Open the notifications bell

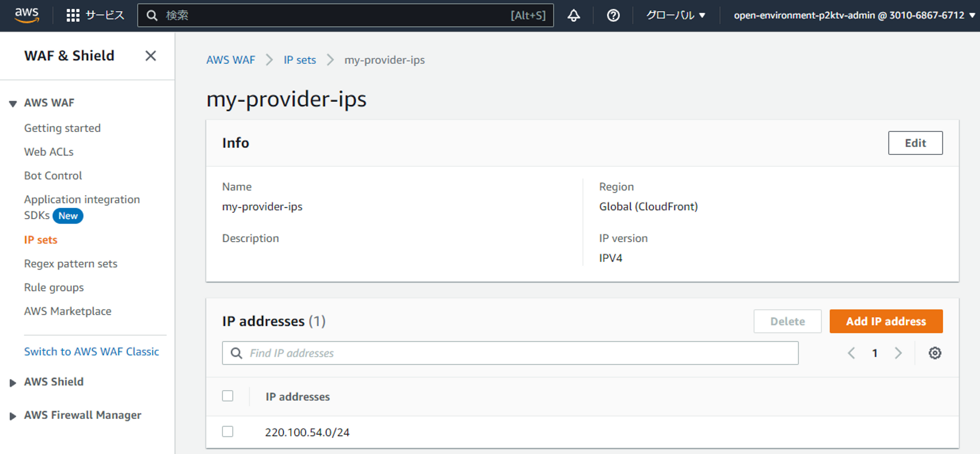574,15
